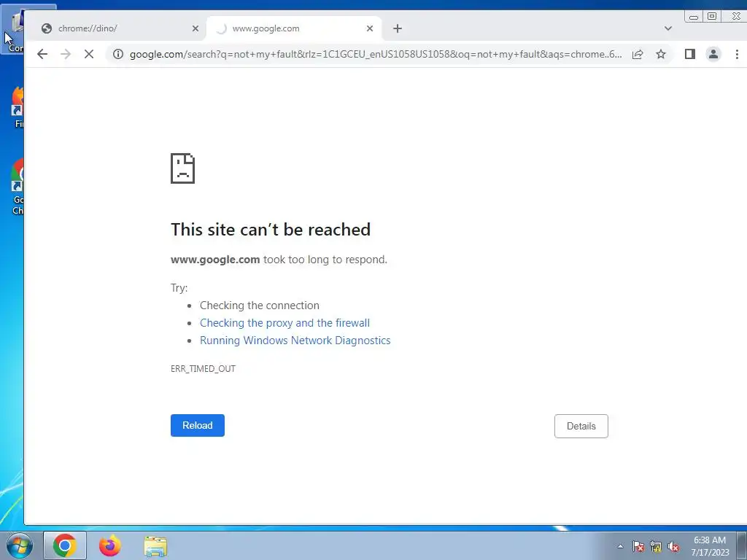Launch Firefox from the taskbar
This screenshot has width=747, height=560.
pyautogui.click(x=109, y=545)
